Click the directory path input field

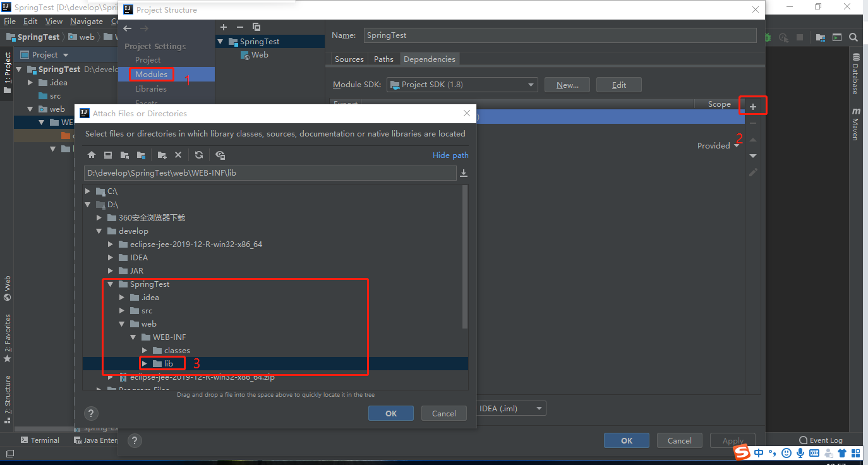(270, 173)
